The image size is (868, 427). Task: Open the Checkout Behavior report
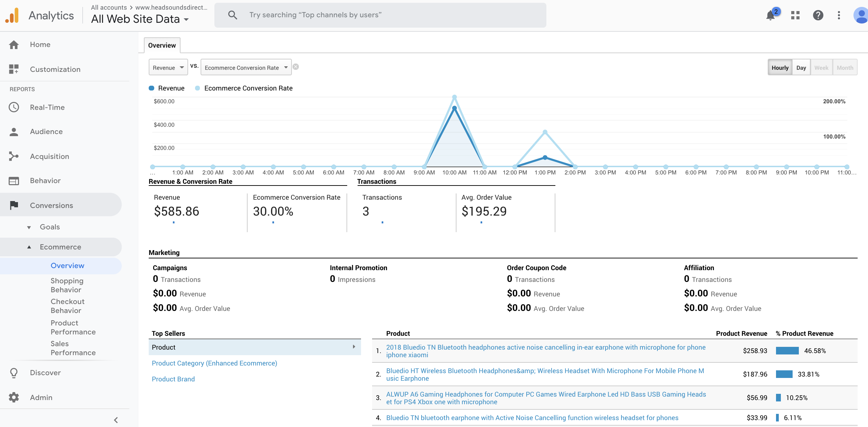[x=68, y=306]
